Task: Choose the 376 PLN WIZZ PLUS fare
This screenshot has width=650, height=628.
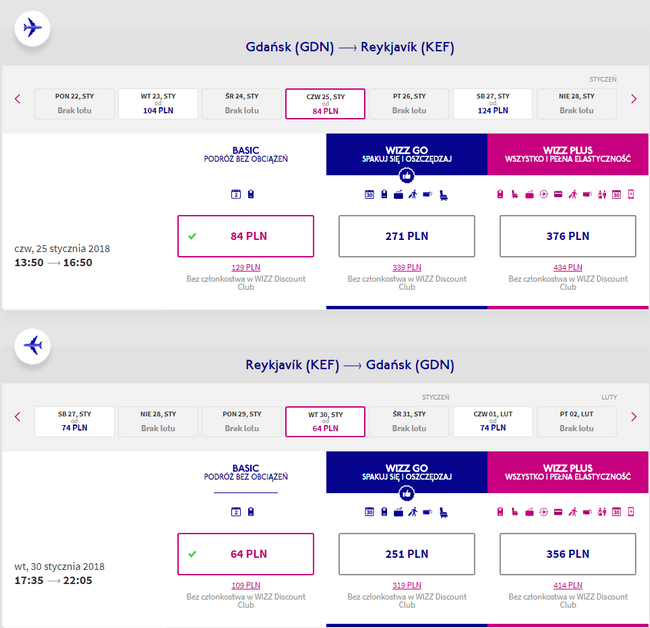Action: point(568,236)
